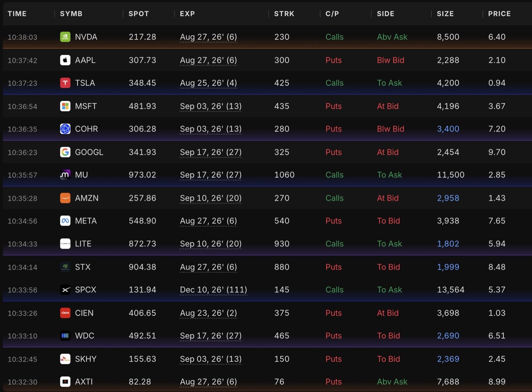Click the CIEN Ciena logo icon
The image size is (532, 392).
coord(65,313)
